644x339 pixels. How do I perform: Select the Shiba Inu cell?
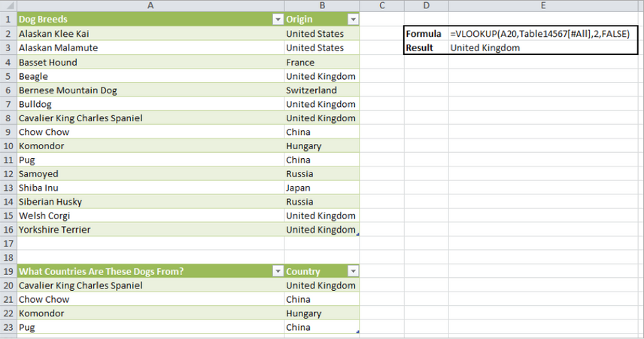coord(150,188)
